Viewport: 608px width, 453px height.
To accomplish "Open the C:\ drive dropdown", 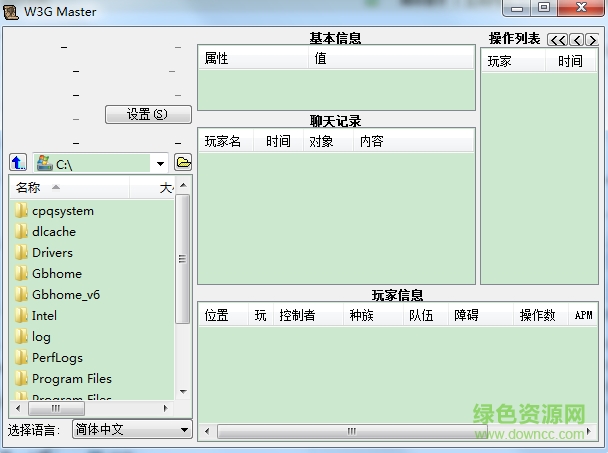I will [x=160, y=164].
